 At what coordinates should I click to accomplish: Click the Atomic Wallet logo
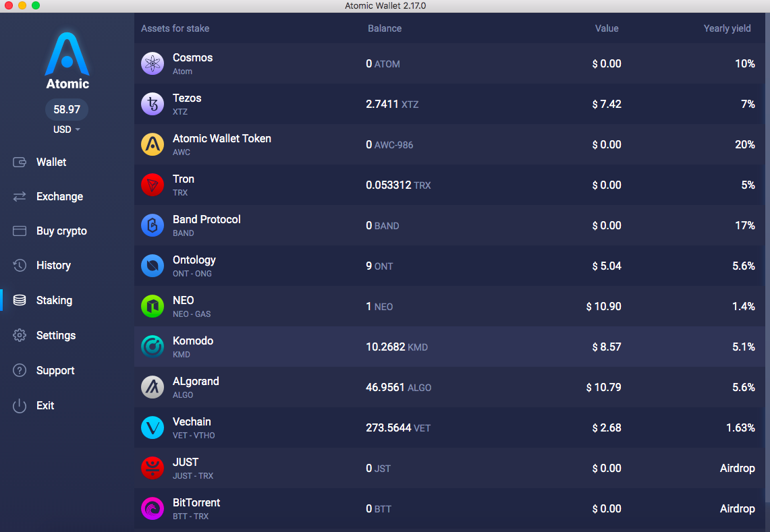tap(67, 61)
